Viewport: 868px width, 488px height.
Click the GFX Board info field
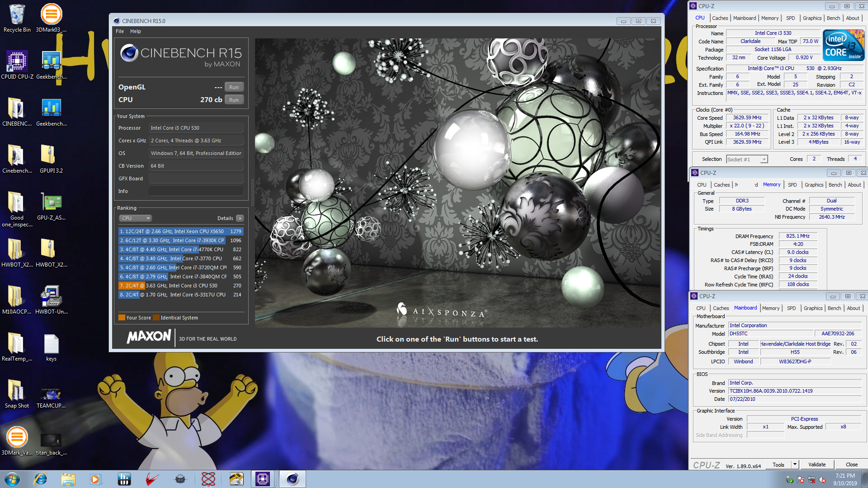click(196, 178)
